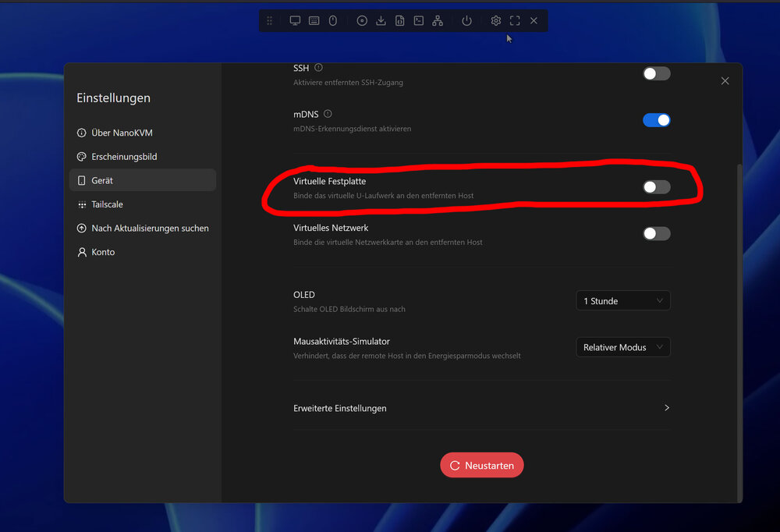Open the script file icon
This screenshot has height=532, width=780.
(x=400, y=20)
